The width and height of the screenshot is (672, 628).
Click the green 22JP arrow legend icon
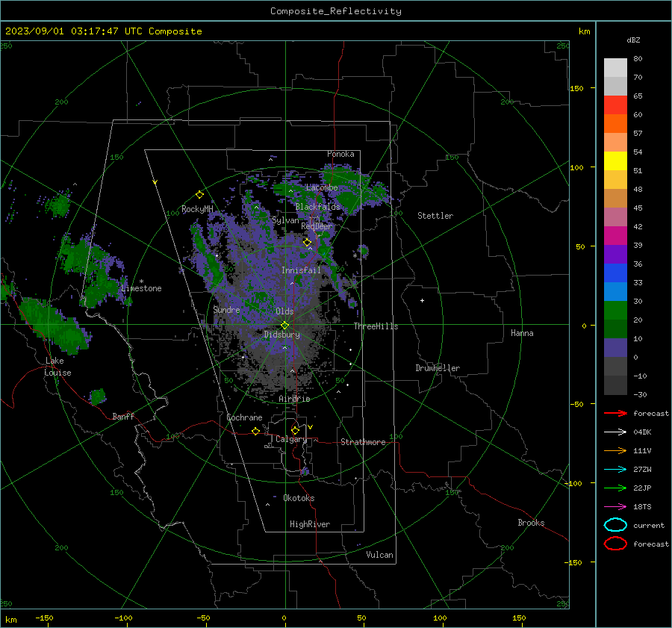pyautogui.click(x=615, y=488)
